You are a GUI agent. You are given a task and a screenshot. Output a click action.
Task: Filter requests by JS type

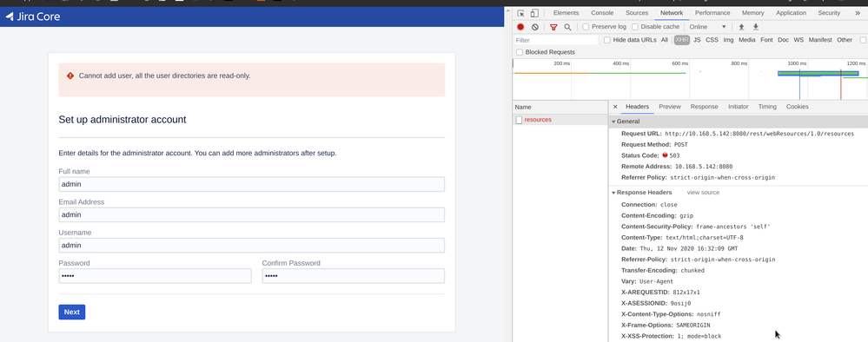(x=697, y=40)
